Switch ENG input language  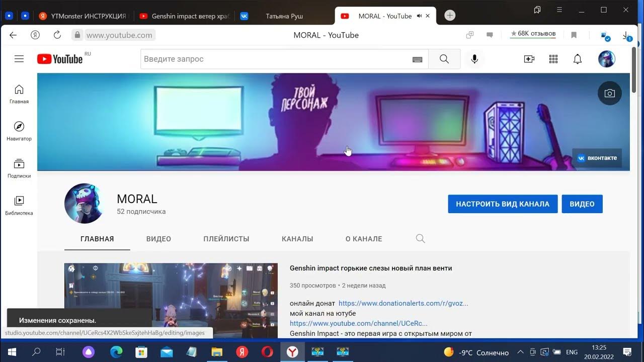tap(572, 352)
